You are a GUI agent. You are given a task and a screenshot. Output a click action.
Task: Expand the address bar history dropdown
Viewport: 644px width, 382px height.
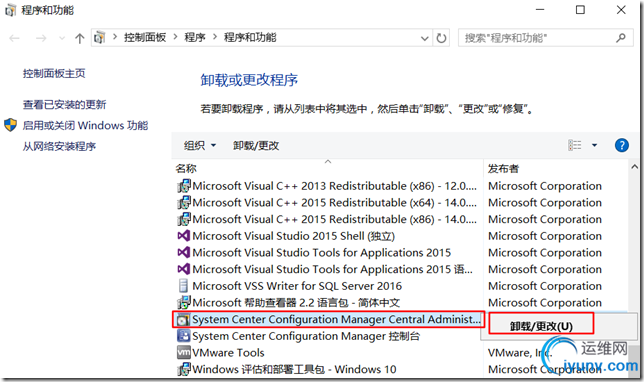pos(425,39)
